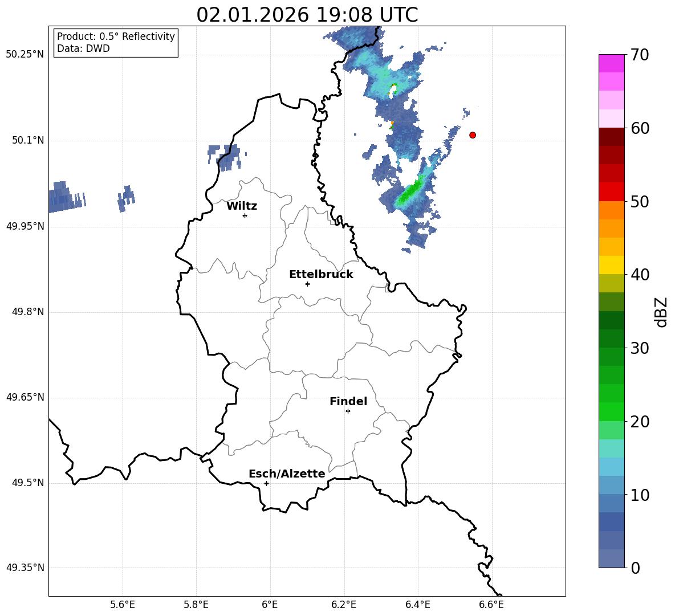Click the dBZ colorbar axis label
This screenshot has width=675, height=616.
tap(662, 312)
